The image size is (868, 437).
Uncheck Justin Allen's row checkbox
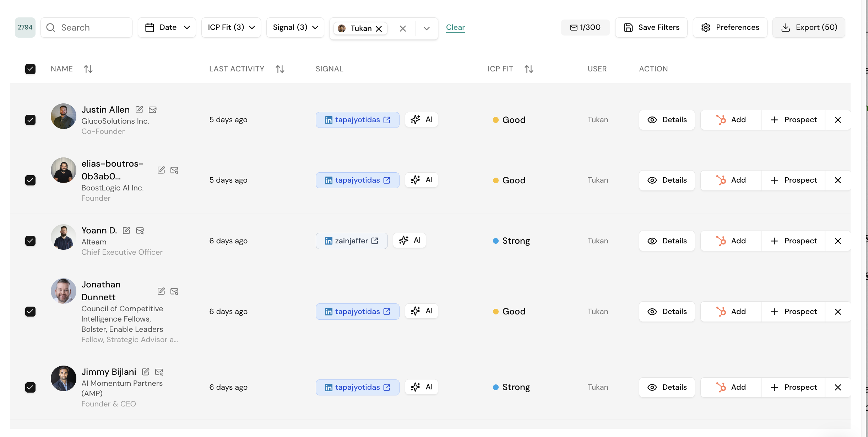[31, 120]
